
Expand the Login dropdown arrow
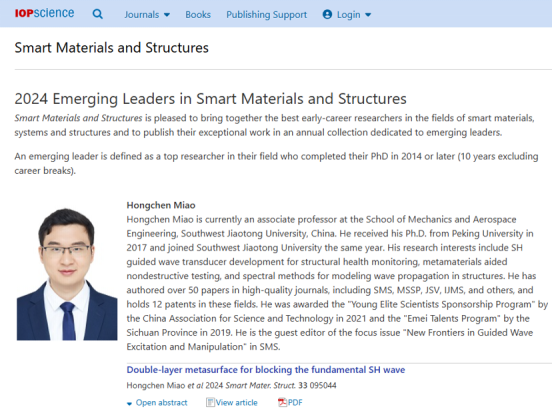coord(368,15)
